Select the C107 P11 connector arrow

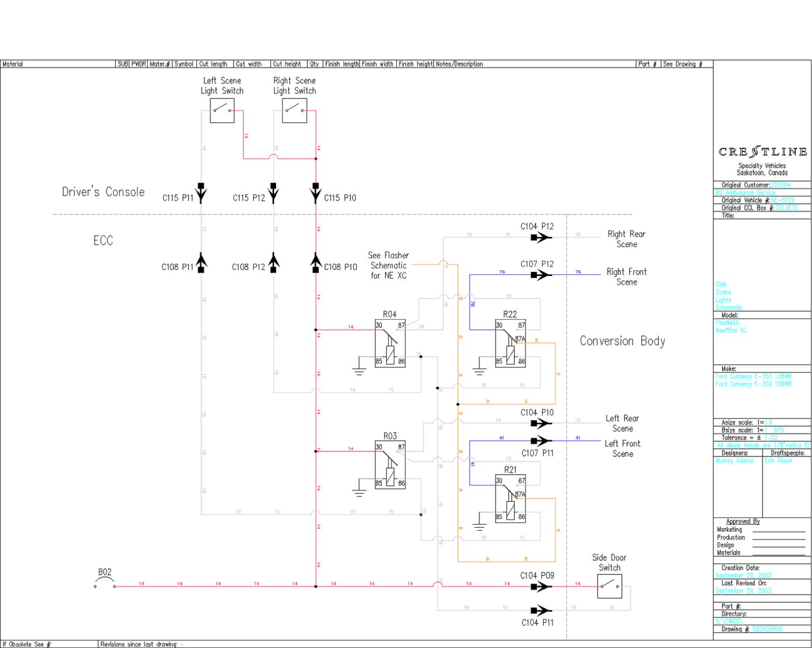[541, 441]
